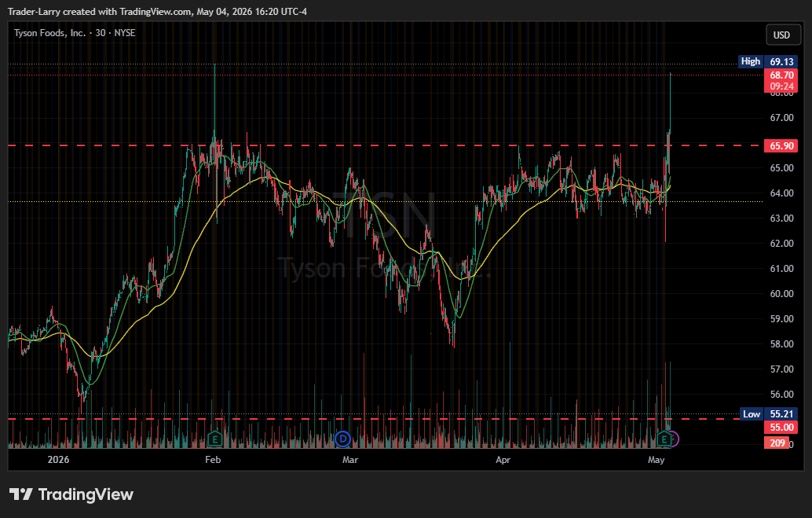The width and height of the screenshot is (812, 518).
Task: Click the Feb time axis label
Action: pos(213,460)
